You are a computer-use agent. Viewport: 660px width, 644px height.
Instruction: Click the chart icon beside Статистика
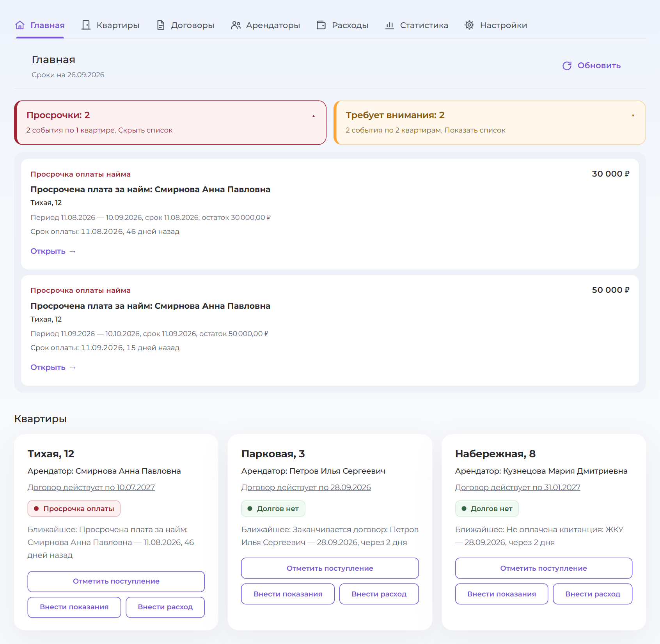390,25
